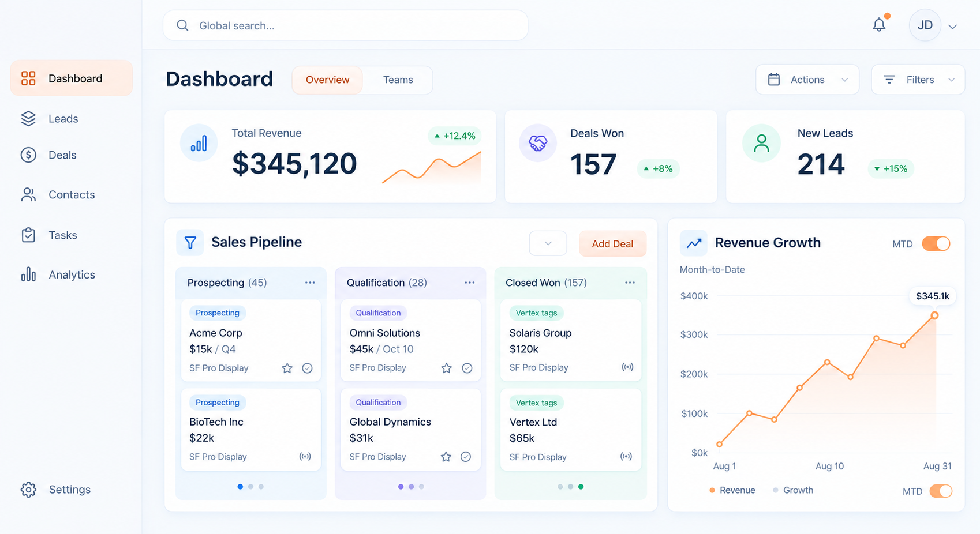The image size is (980, 534).
Task: Click the Dashboard grid icon in sidebar
Action: click(28, 78)
